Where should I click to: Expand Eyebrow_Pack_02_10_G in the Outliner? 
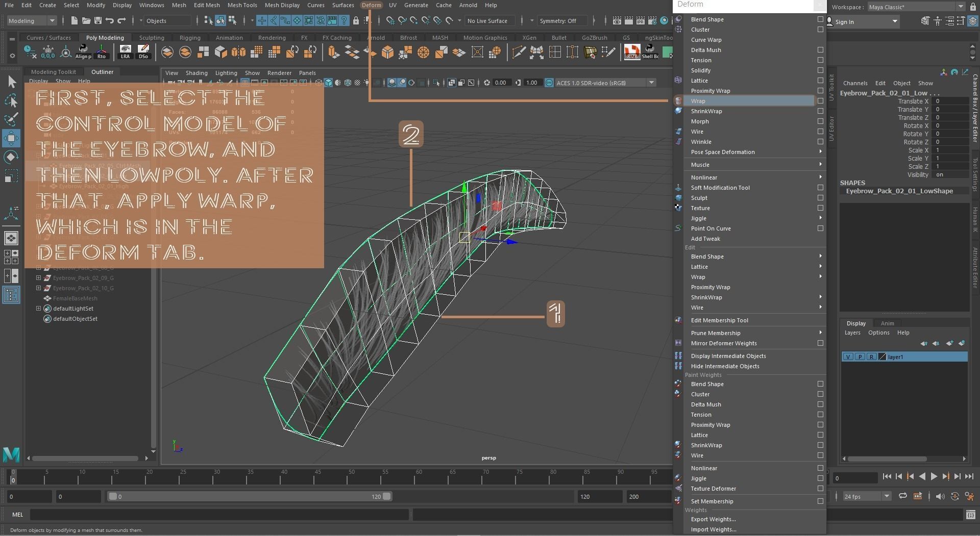pyautogui.click(x=38, y=288)
